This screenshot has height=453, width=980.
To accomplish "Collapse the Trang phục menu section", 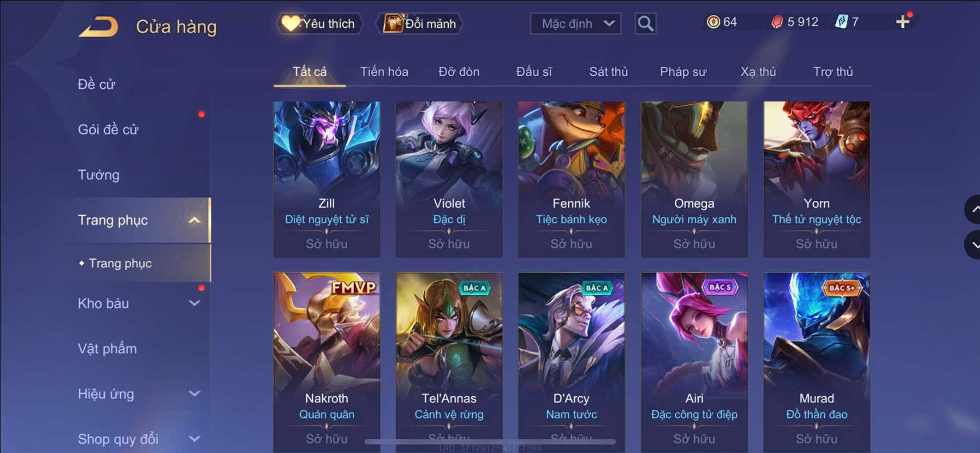I will point(194,220).
